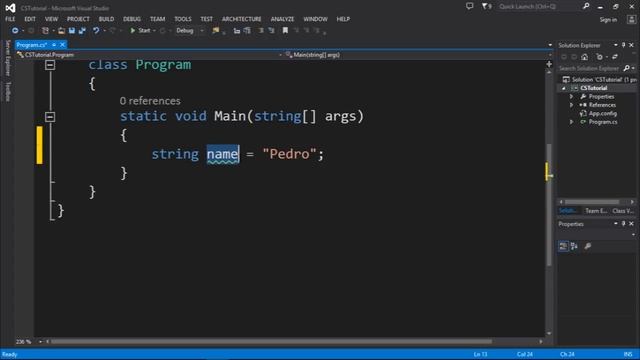Open the DEBUG menu
The height and width of the screenshot is (360, 640).
132,19
